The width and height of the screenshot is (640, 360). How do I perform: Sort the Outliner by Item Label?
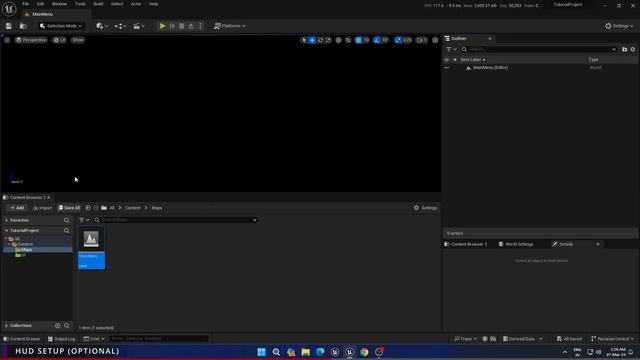[473, 60]
